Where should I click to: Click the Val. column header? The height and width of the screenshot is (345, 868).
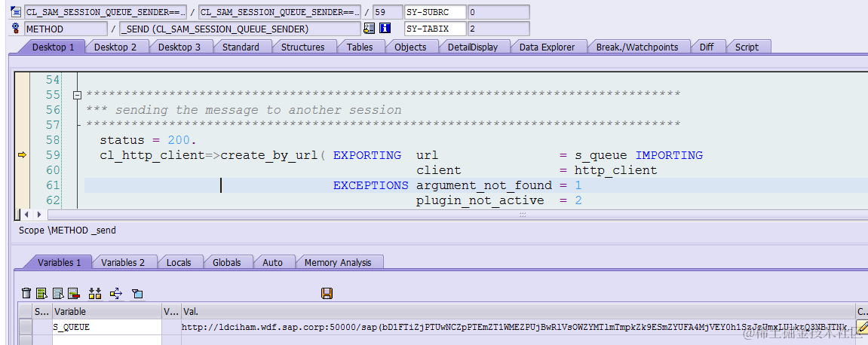pos(517,311)
